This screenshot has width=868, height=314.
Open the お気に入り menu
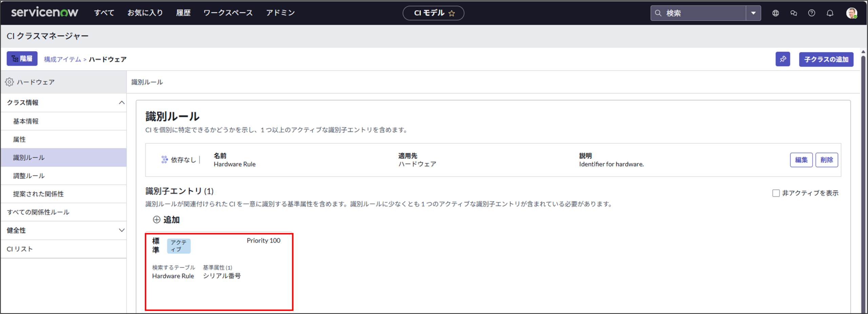pos(145,13)
